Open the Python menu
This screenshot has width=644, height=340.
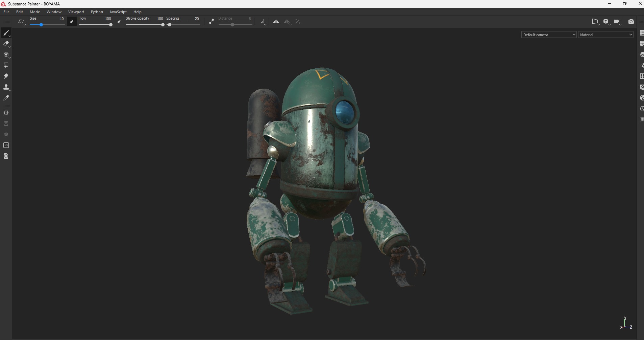click(x=97, y=12)
